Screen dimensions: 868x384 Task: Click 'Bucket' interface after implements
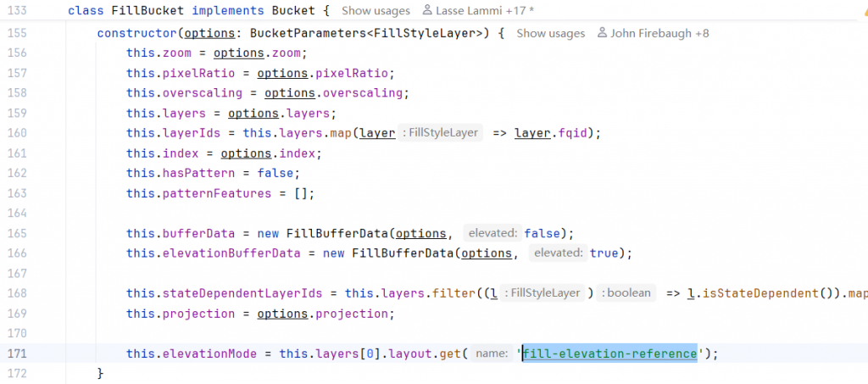coord(293,10)
